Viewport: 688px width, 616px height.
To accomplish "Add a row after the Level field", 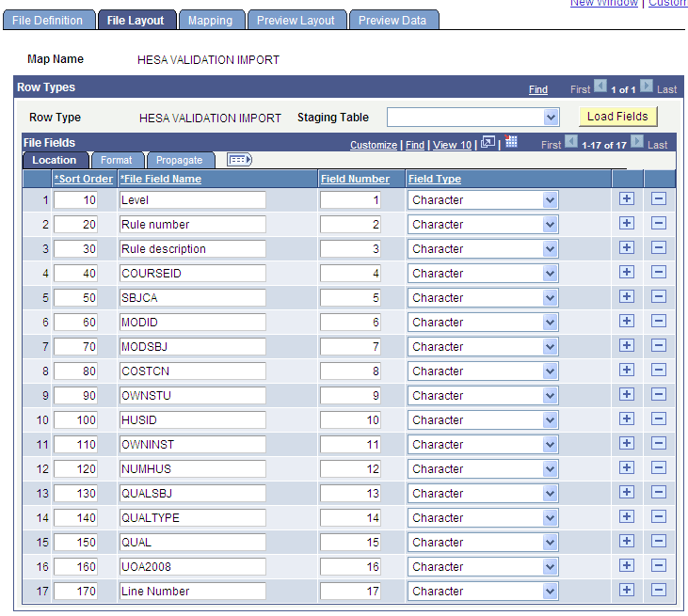I will 627,199.
